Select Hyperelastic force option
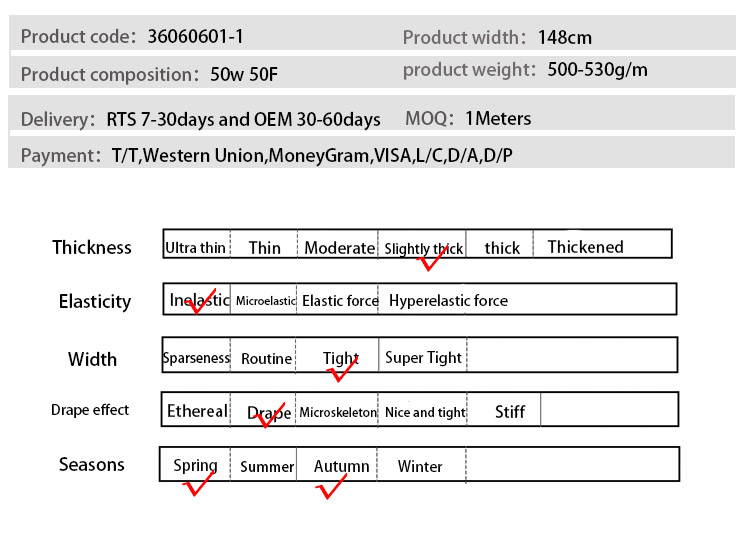The width and height of the screenshot is (750, 542). point(448,301)
